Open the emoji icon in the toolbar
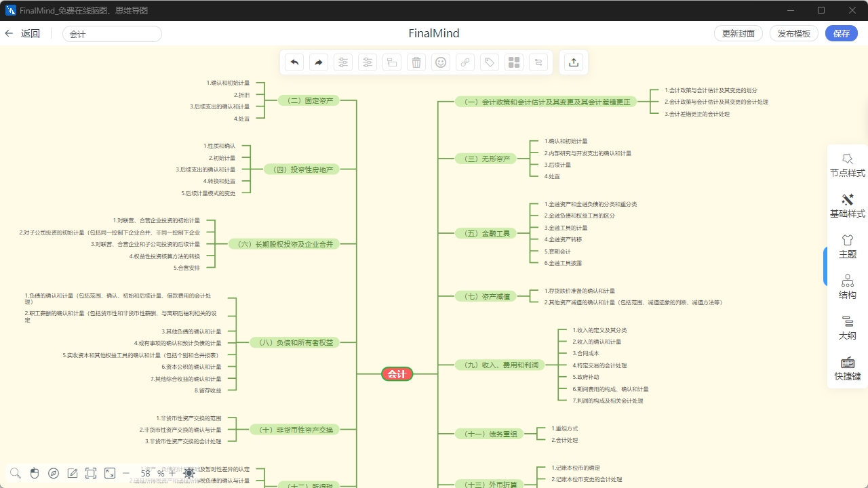The image size is (868, 488). (440, 62)
